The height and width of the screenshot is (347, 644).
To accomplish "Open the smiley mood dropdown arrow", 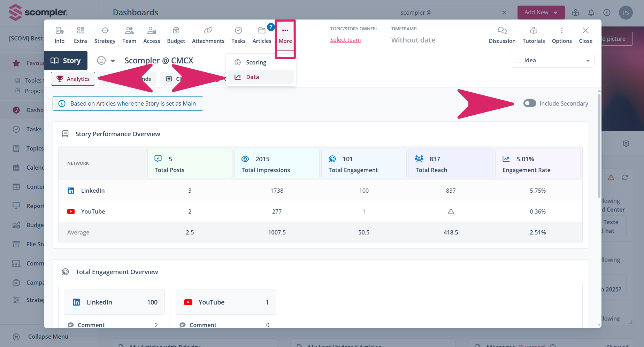I will pos(113,61).
